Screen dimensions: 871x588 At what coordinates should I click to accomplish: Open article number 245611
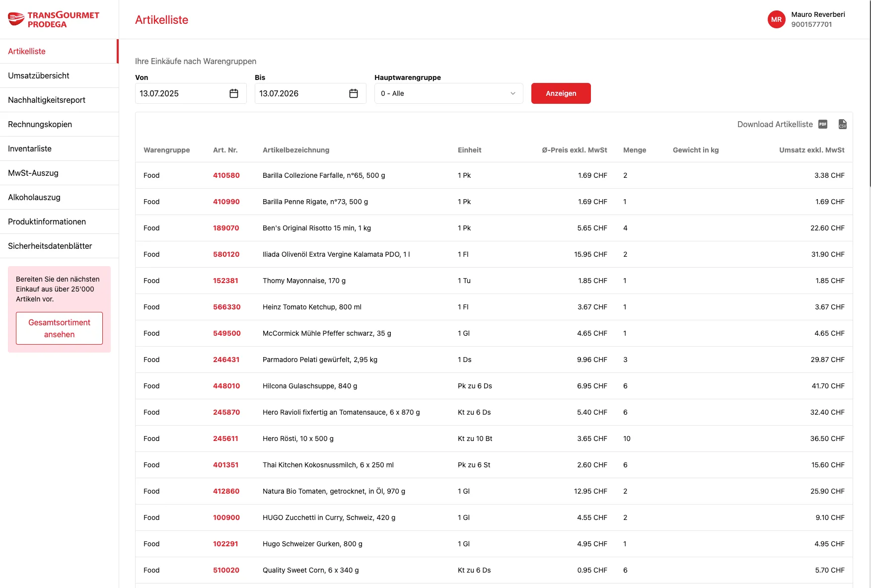(x=225, y=439)
